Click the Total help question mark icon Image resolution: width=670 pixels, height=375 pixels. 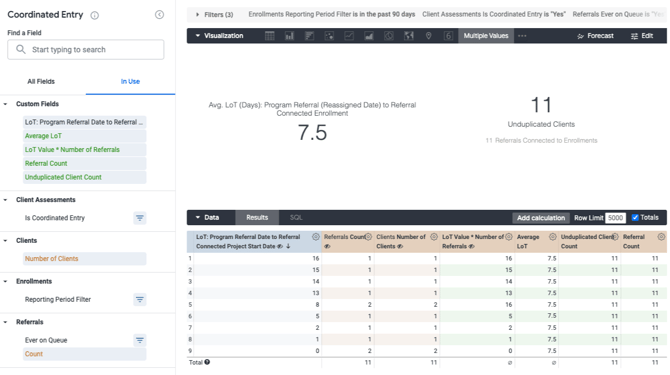pyautogui.click(x=207, y=362)
